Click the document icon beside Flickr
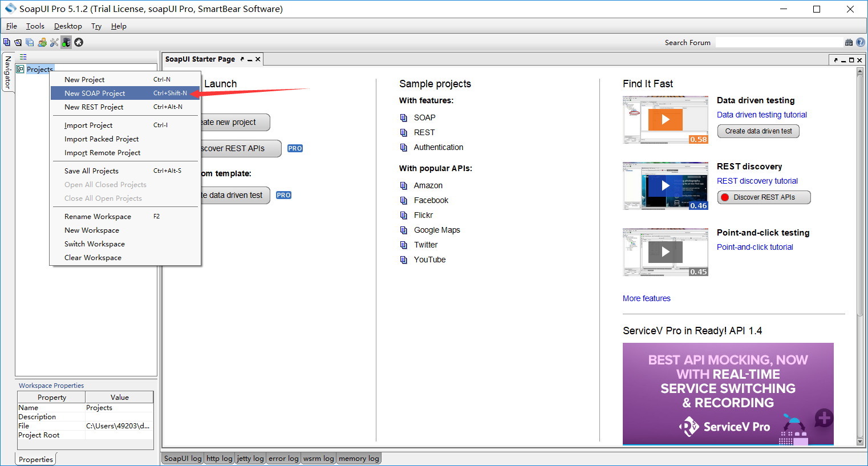 point(404,215)
